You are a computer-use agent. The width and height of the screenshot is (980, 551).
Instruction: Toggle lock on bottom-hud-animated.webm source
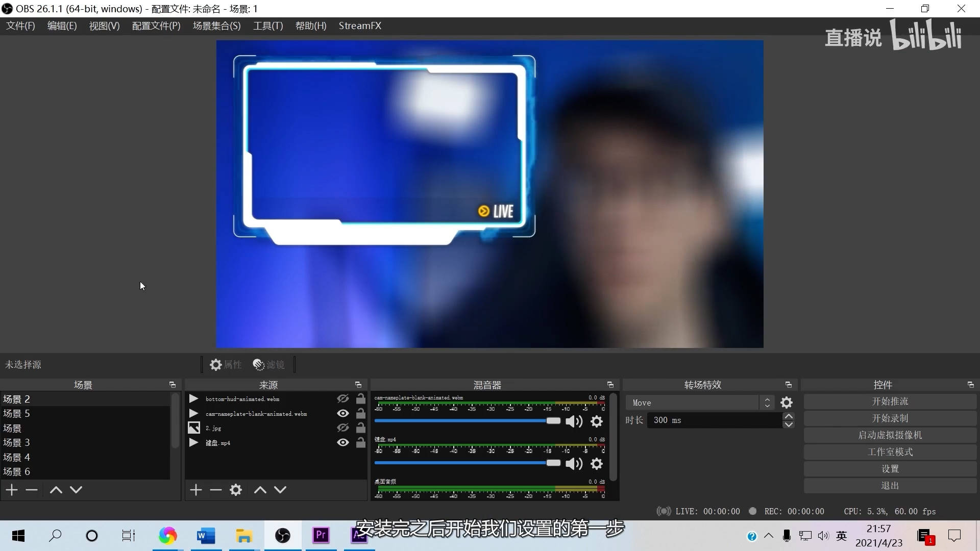click(361, 399)
